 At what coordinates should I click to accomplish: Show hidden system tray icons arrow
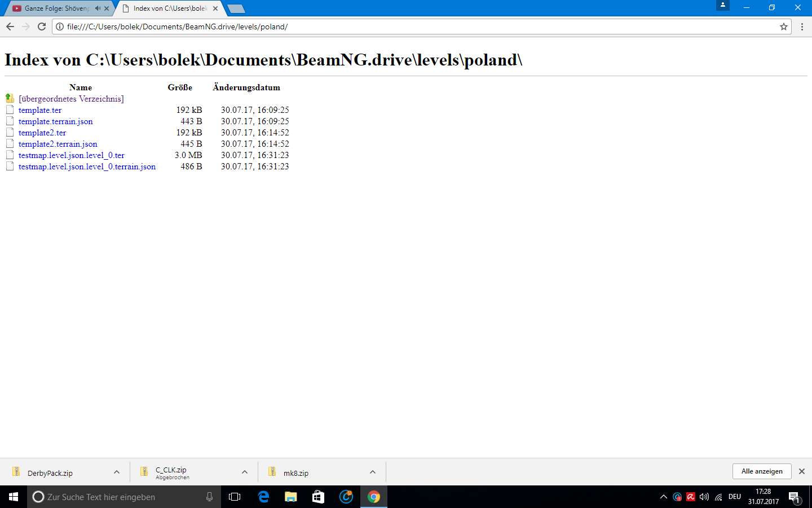coord(663,497)
